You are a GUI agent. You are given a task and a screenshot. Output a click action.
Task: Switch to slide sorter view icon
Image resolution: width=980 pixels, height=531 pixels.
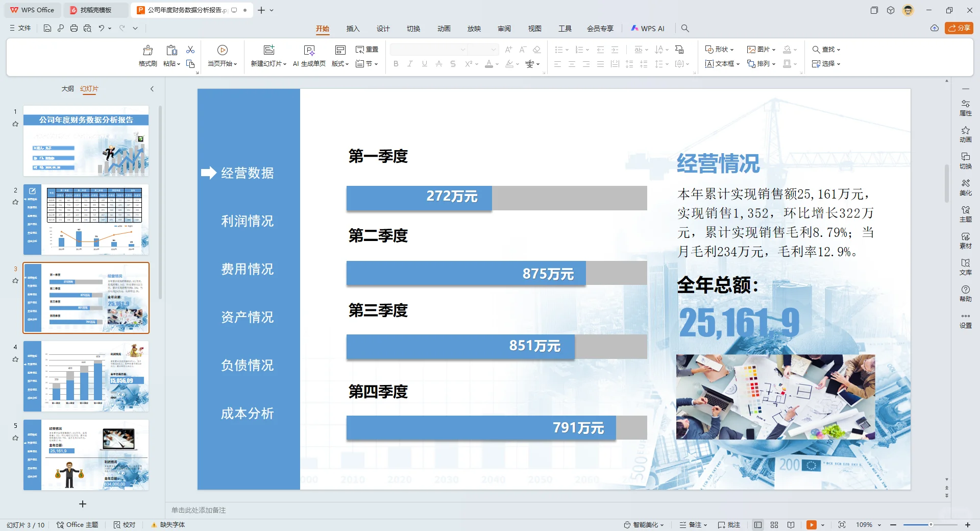tap(774, 525)
